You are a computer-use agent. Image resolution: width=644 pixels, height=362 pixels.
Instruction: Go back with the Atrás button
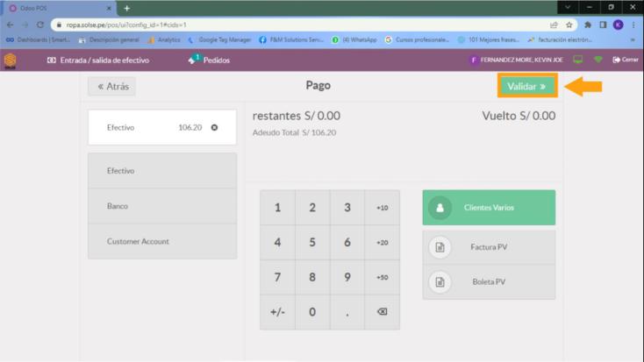[111, 87]
